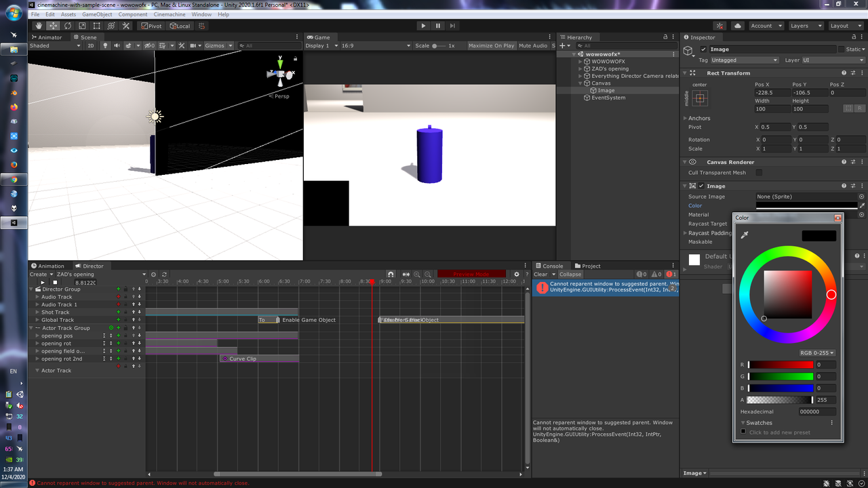The image size is (868, 488).
Task: Select the Scale tool
Action: (82, 26)
